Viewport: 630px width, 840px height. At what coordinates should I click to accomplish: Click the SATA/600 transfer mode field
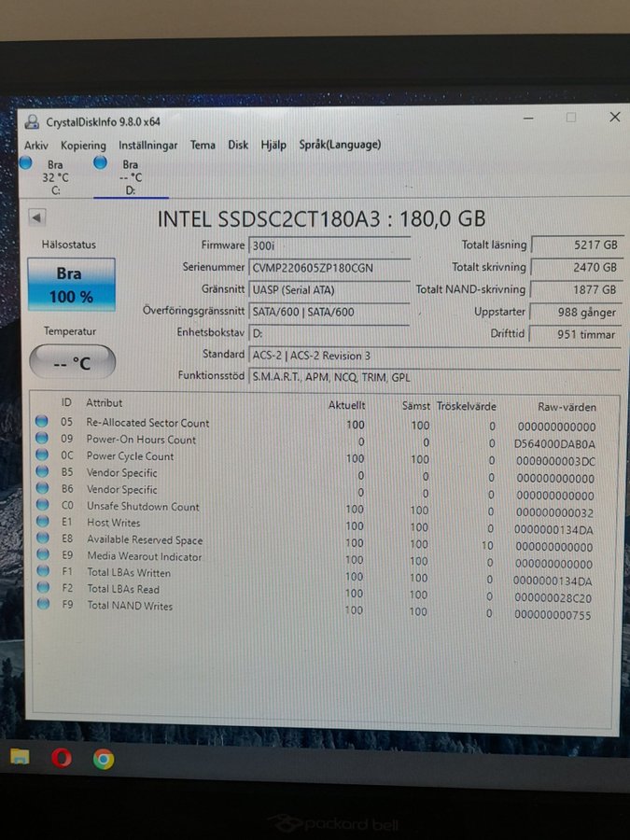(329, 311)
